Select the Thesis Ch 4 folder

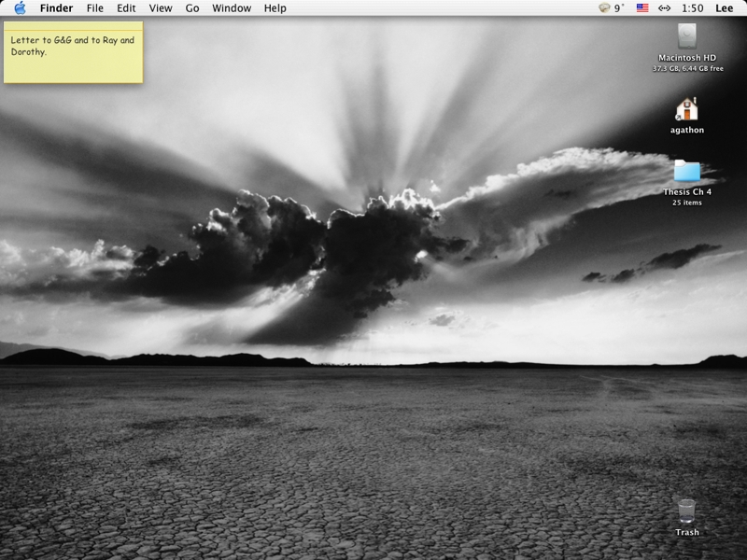pyautogui.click(x=687, y=171)
